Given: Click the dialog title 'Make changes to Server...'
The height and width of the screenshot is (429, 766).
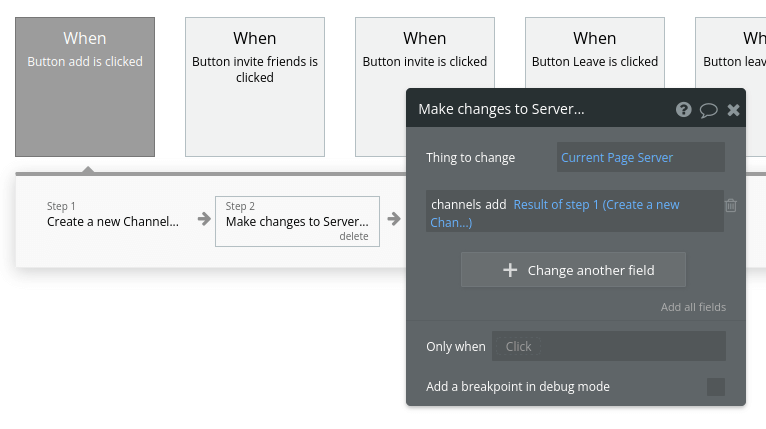Looking at the screenshot, I should pyautogui.click(x=501, y=109).
